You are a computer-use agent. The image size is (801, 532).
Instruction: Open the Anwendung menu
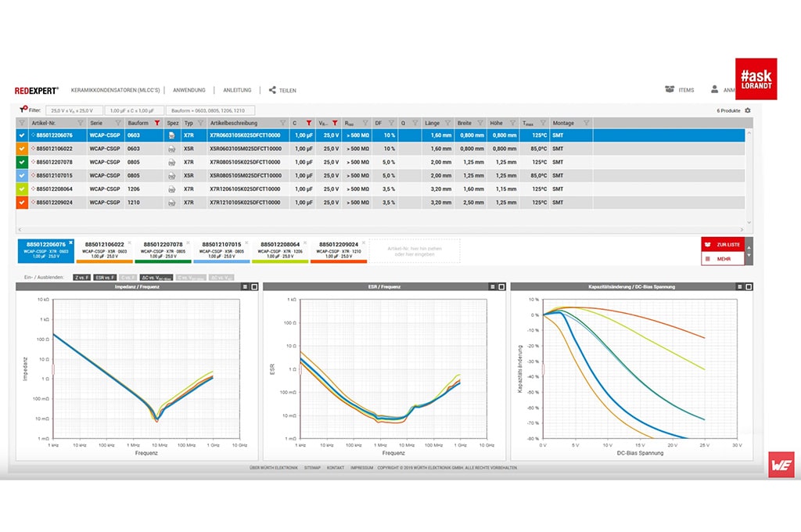pos(189,90)
